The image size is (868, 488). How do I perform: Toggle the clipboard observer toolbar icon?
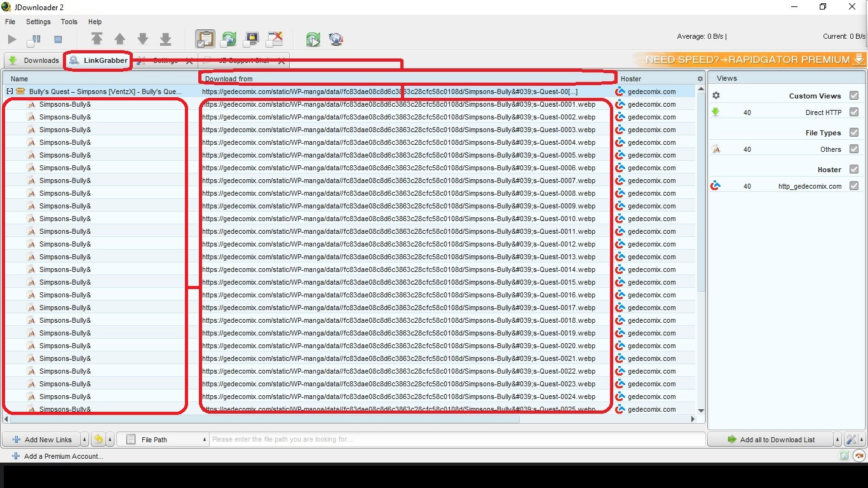point(205,39)
